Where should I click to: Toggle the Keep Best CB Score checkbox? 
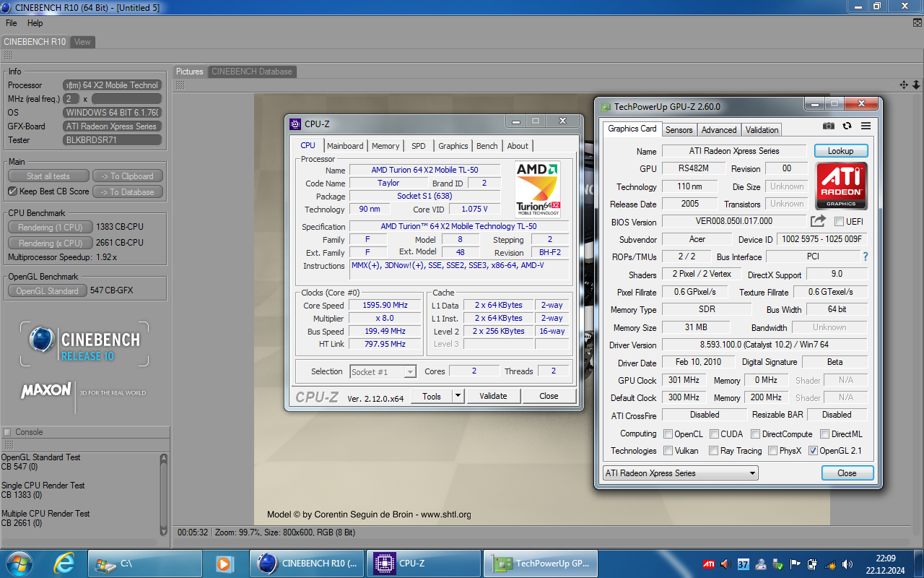pos(12,191)
